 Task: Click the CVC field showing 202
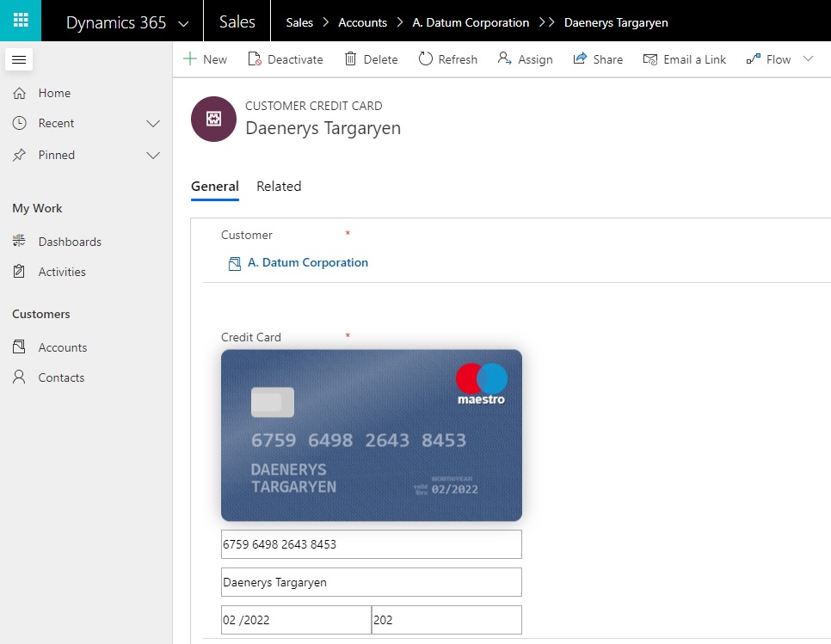(446, 620)
